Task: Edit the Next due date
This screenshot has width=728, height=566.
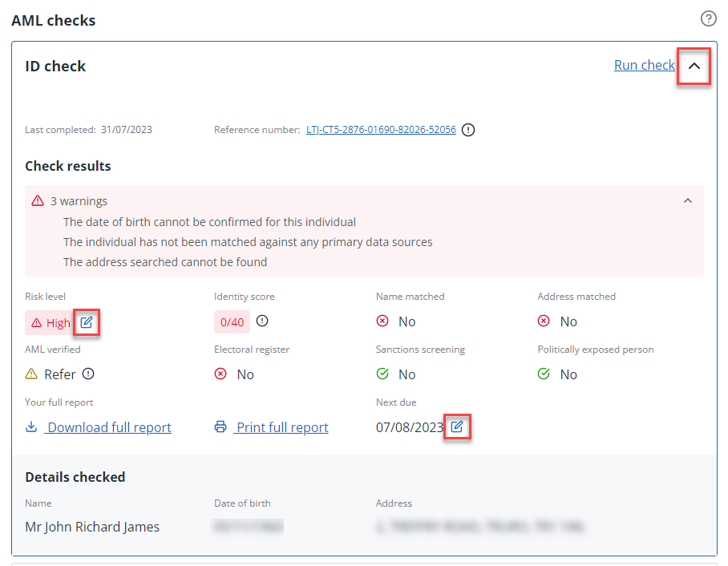Action: [456, 427]
